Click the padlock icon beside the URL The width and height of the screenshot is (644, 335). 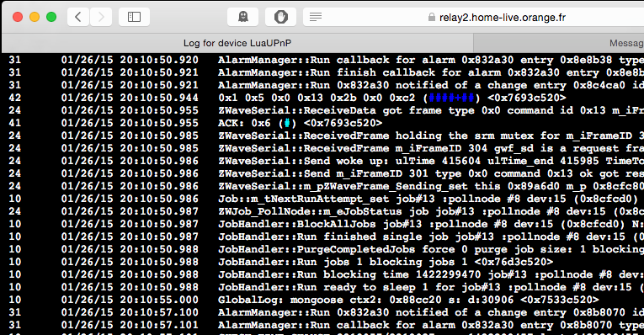pos(431,17)
